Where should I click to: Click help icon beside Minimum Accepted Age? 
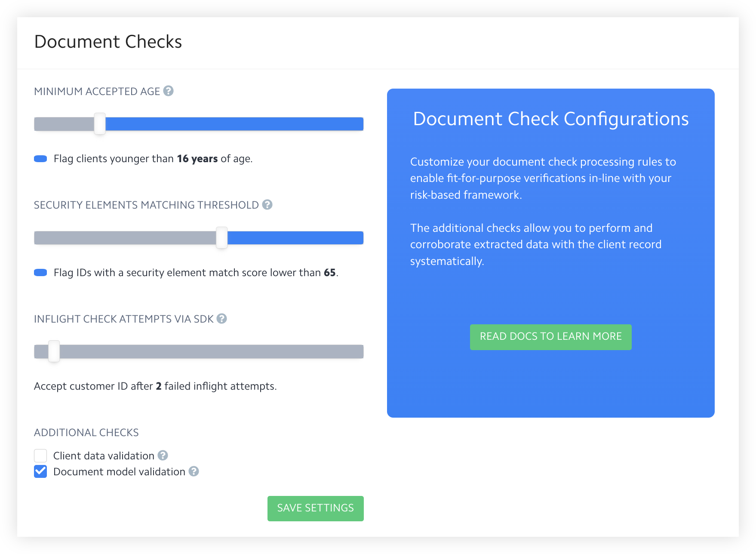pyautogui.click(x=169, y=91)
